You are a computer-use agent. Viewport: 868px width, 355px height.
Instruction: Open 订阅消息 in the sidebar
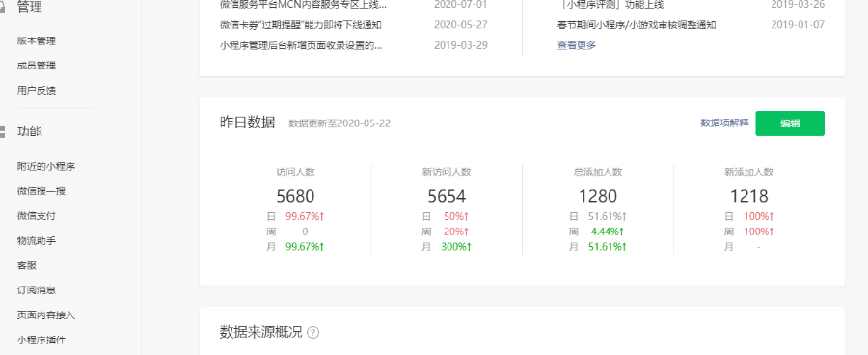(x=37, y=290)
